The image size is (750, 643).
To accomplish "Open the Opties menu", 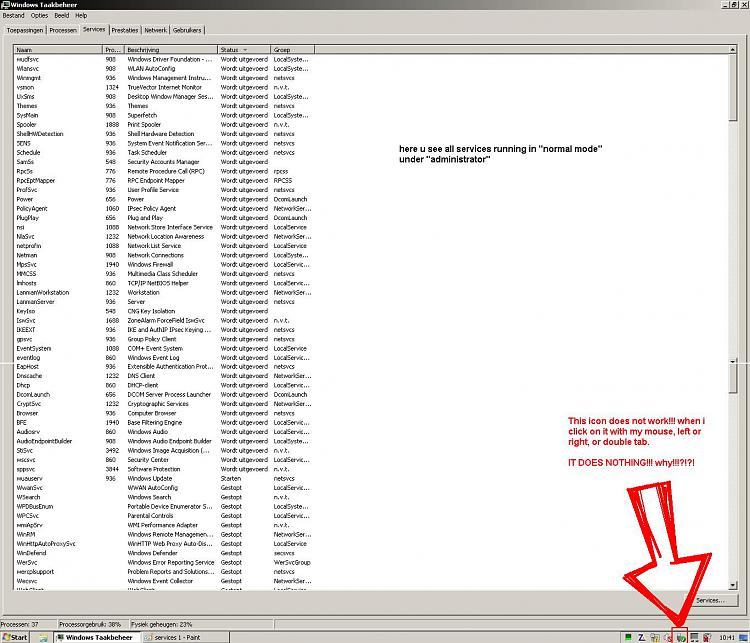I will pos(39,15).
